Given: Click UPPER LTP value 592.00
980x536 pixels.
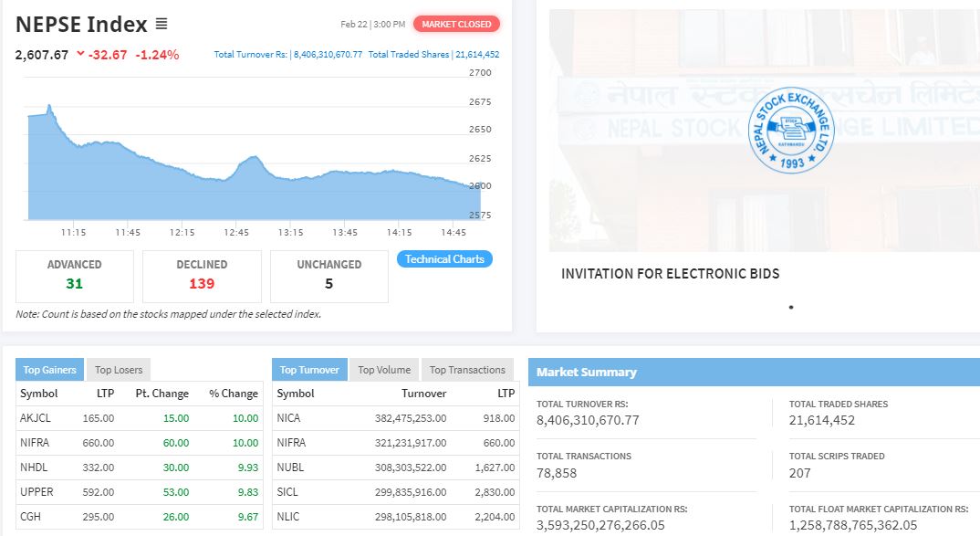Looking at the screenshot, I should (x=99, y=491).
